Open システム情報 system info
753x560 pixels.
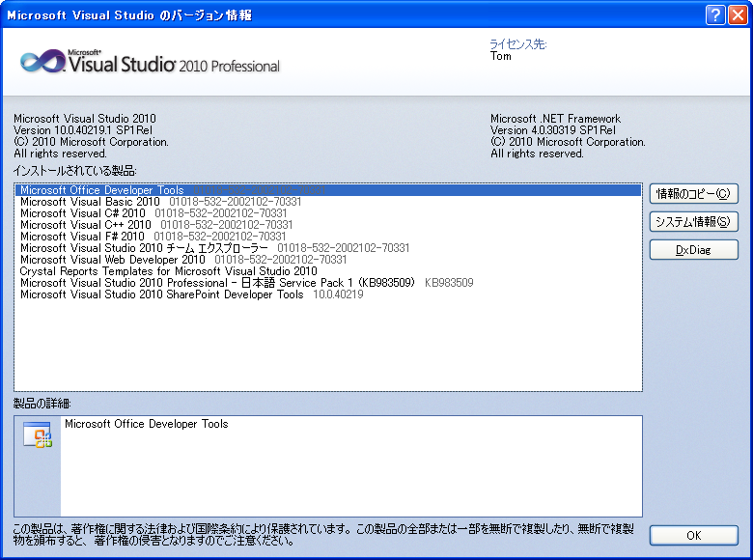tap(693, 221)
